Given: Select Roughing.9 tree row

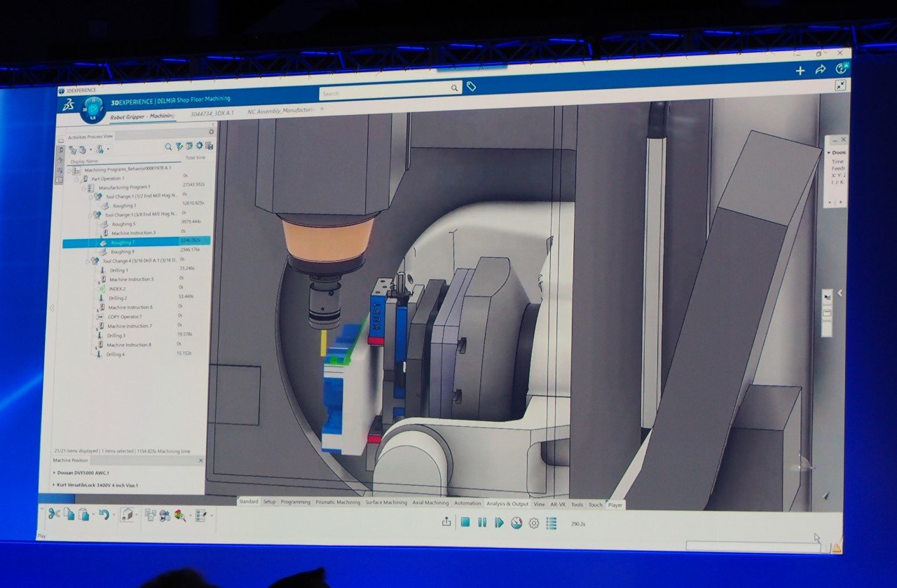Looking at the screenshot, I should [121, 251].
